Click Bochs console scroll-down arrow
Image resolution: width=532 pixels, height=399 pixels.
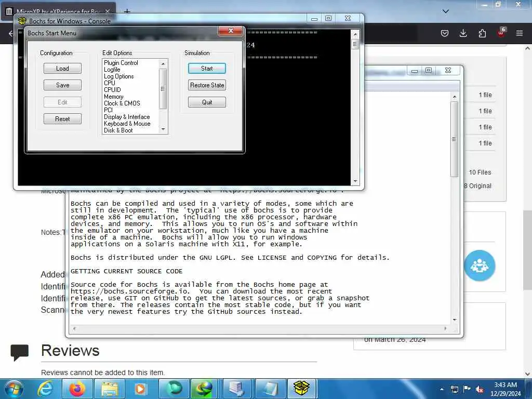355,181
